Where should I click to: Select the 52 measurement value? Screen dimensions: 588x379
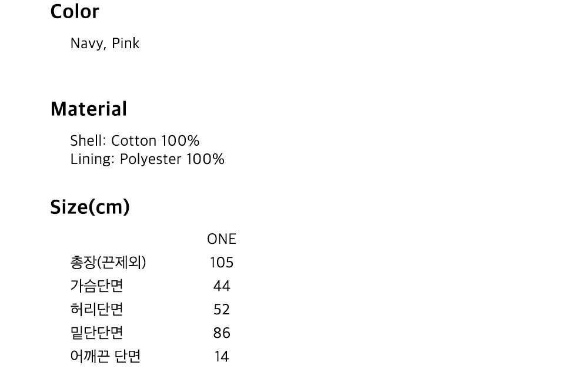[x=222, y=310]
